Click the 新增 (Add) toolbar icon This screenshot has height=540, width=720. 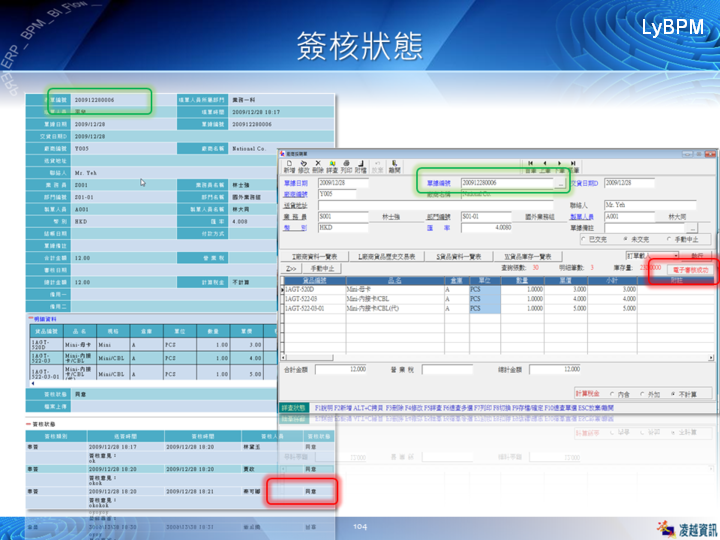287,167
